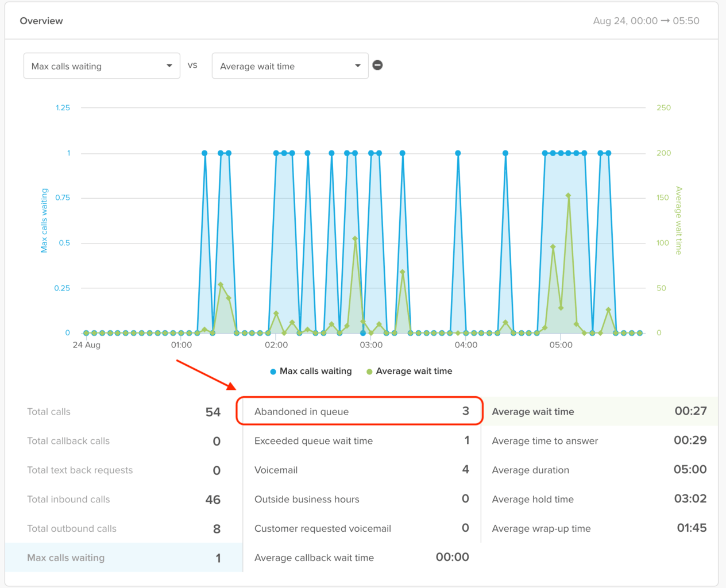Remove the comparison metric with minus icon
The height and width of the screenshot is (588, 726).
[x=377, y=65]
